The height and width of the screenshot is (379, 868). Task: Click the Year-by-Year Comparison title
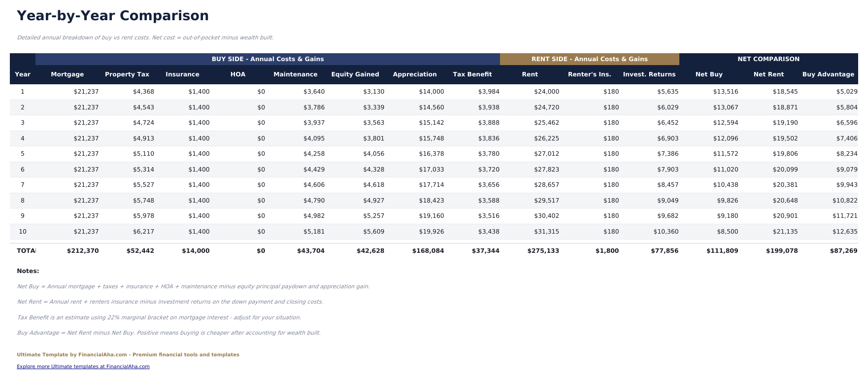tap(113, 16)
